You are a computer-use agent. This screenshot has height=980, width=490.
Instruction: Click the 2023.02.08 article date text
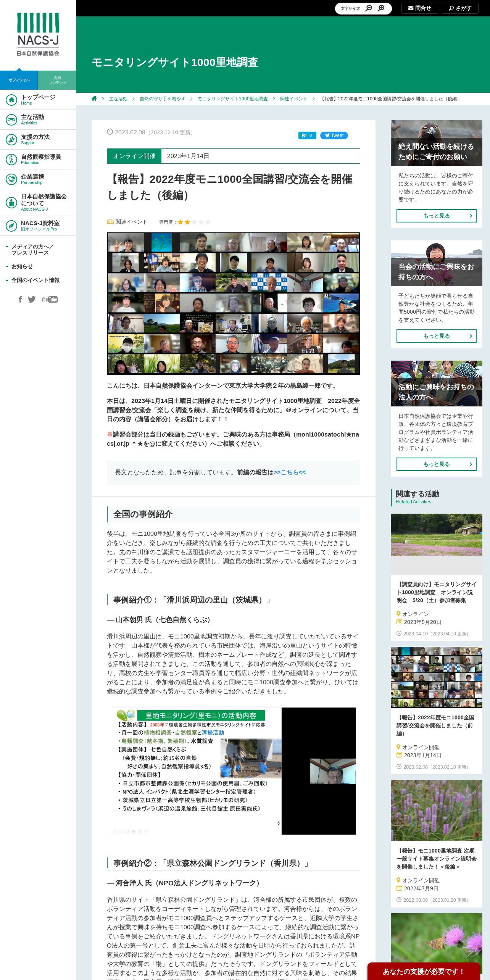(x=130, y=132)
